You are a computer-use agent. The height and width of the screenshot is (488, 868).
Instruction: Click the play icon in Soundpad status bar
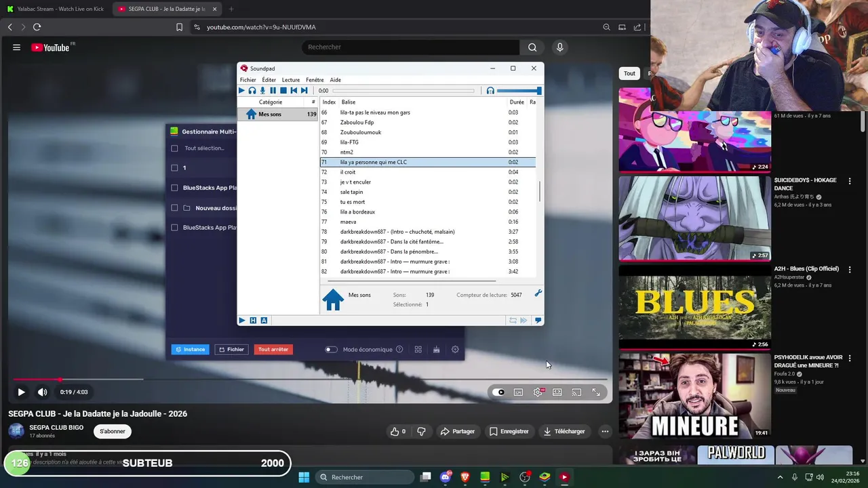(x=242, y=320)
